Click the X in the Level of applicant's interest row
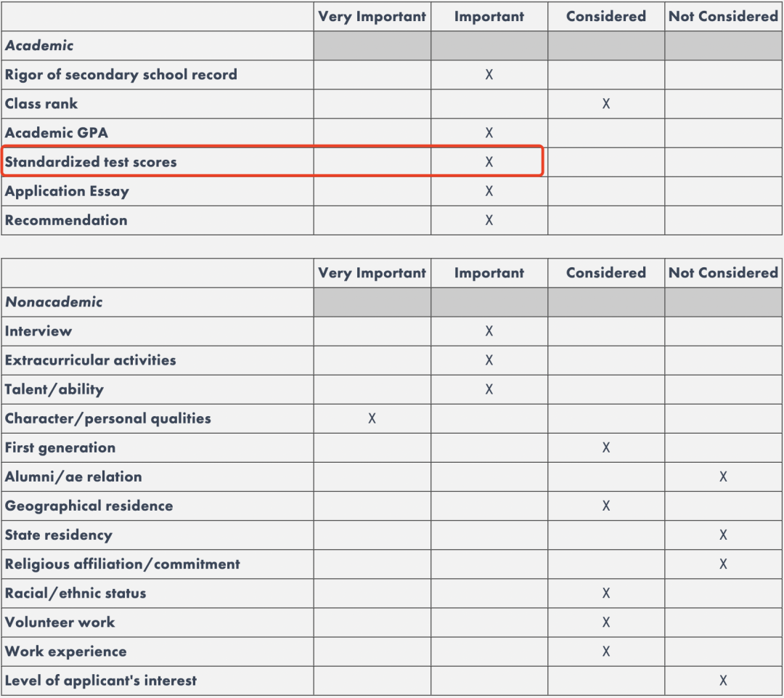This screenshot has height=698, width=784. (x=723, y=681)
